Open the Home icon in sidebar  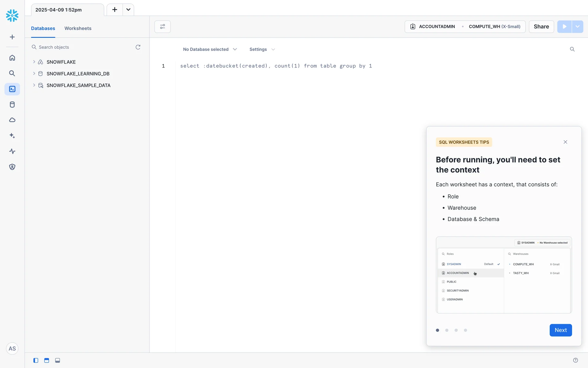[x=12, y=58]
